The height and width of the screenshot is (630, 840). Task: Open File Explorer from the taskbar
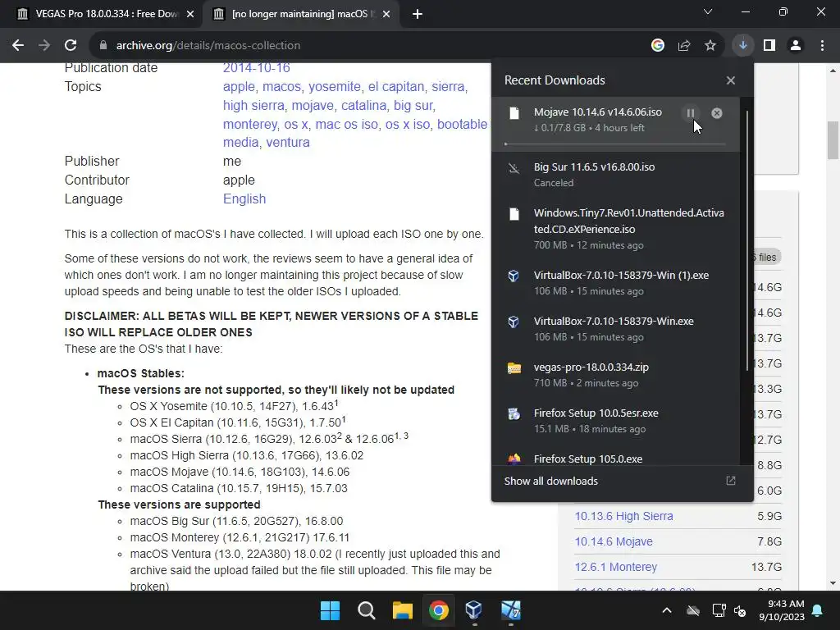coord(402,610)
